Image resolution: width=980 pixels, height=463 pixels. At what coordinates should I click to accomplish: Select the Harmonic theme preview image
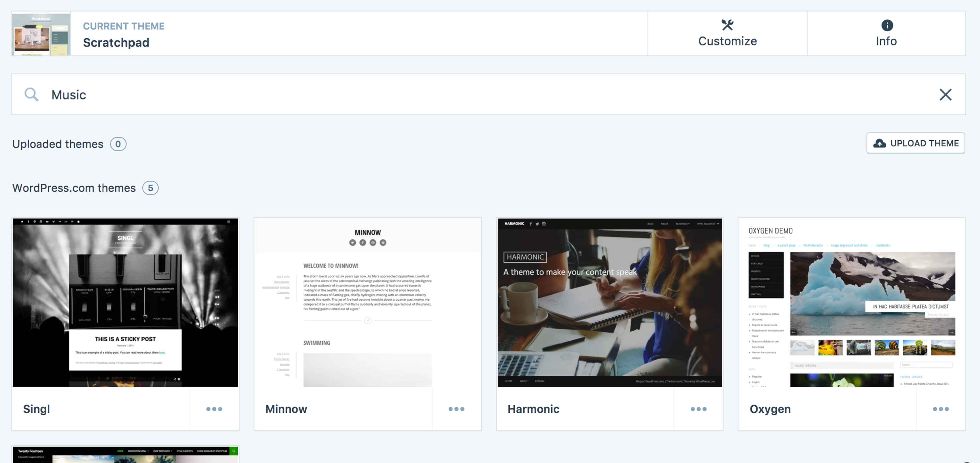click(x=610, y=303)
